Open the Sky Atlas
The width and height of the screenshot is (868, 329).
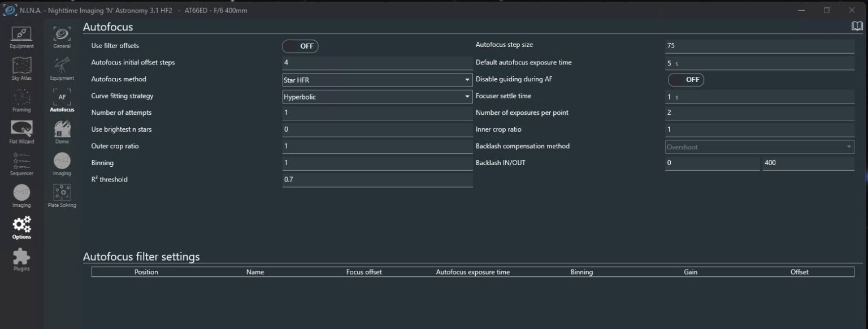coord(21,68)
